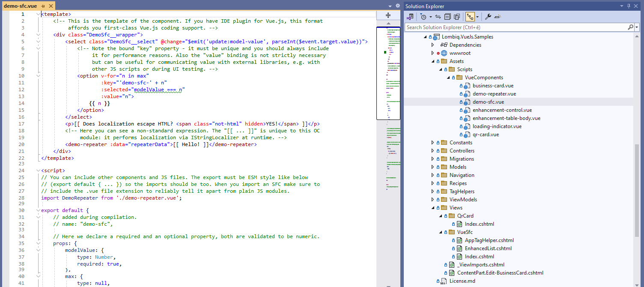Viewport: 644px width, 287px height.
Task: Open Properties with the wrench icon
Action: [x=488, y=17]
